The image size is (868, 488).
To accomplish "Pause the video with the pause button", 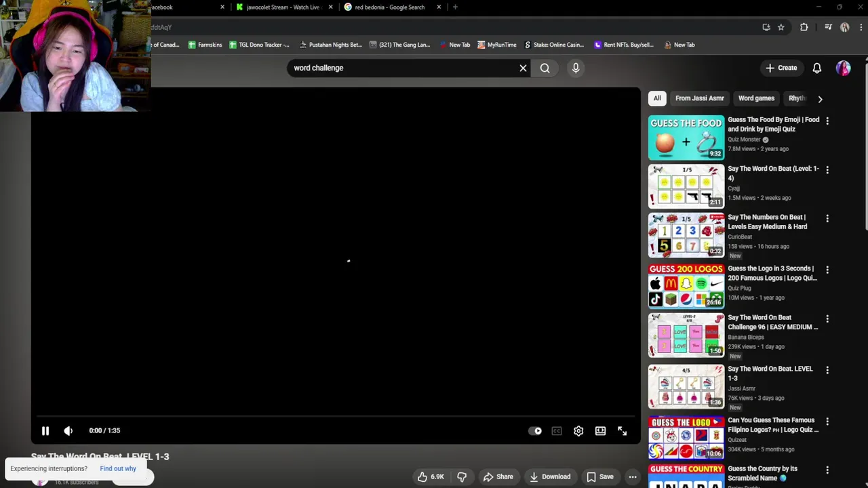I will click(x=45, y=430).
